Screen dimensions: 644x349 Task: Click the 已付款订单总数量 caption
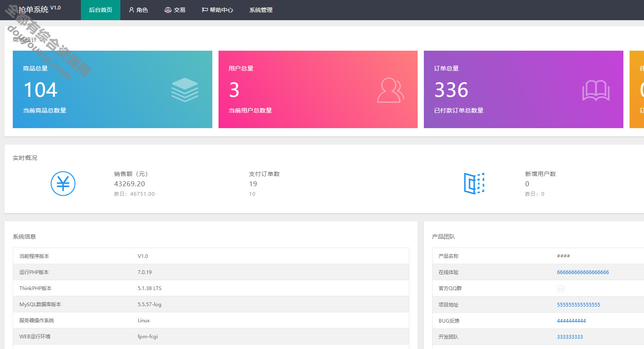point(459,110)
